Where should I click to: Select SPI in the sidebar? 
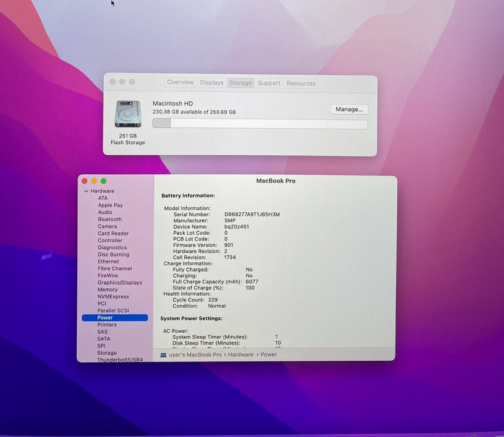point(101,346)
